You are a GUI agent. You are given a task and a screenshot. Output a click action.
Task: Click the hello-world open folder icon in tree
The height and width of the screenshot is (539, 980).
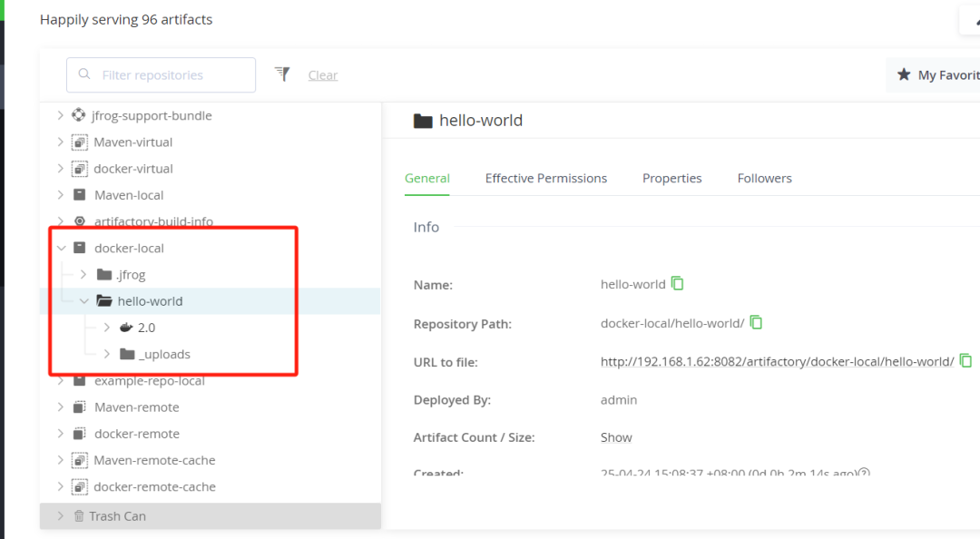point(104,300)
